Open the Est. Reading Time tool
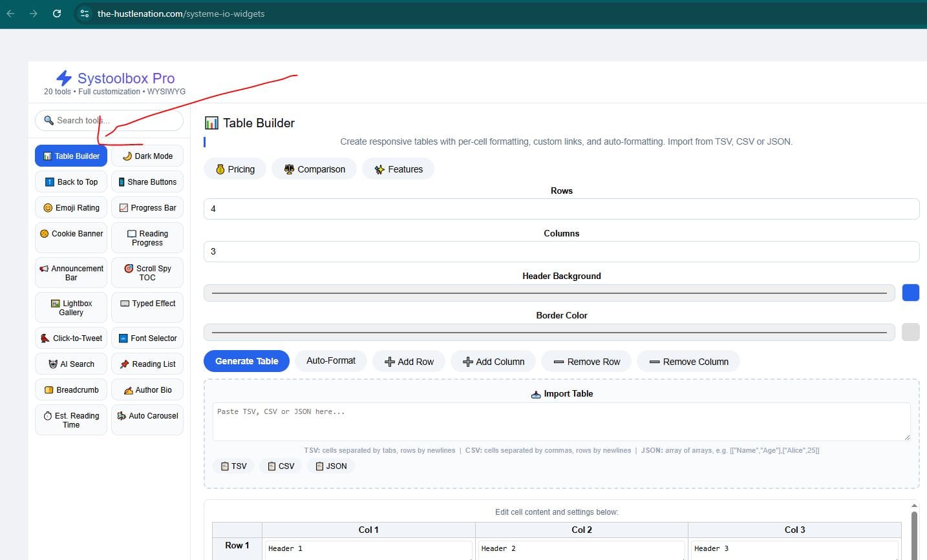 [71, 419]
